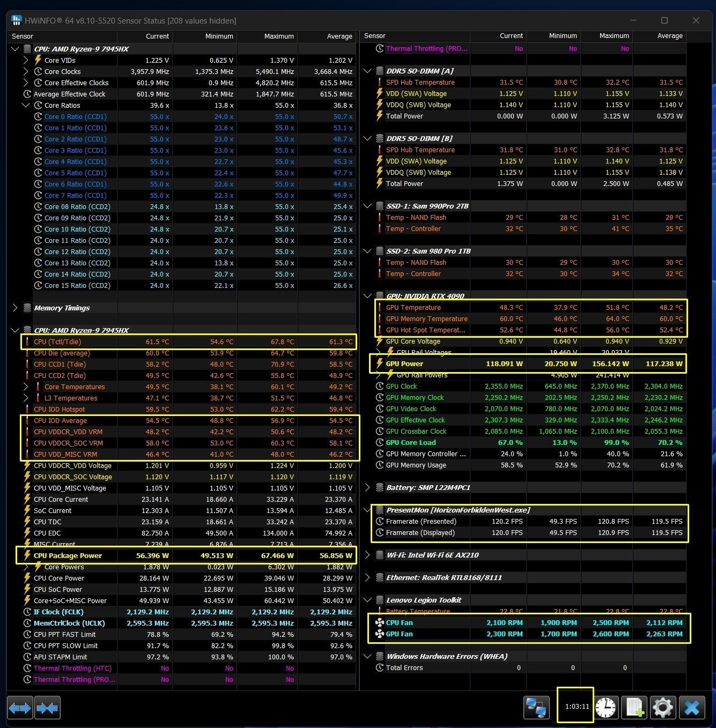
Task: Expand the Core Temperatures row
Action: pyautogui.click(x=26, y=387)
